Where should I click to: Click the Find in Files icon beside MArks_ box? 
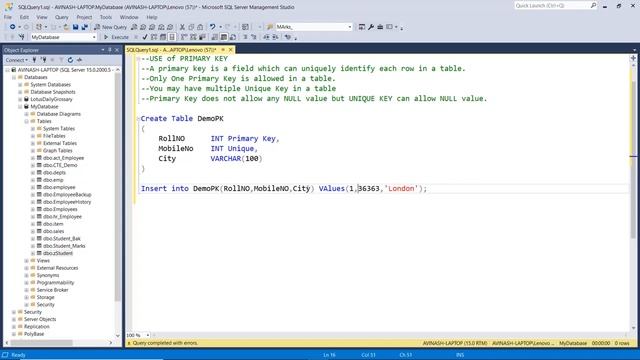270,27
